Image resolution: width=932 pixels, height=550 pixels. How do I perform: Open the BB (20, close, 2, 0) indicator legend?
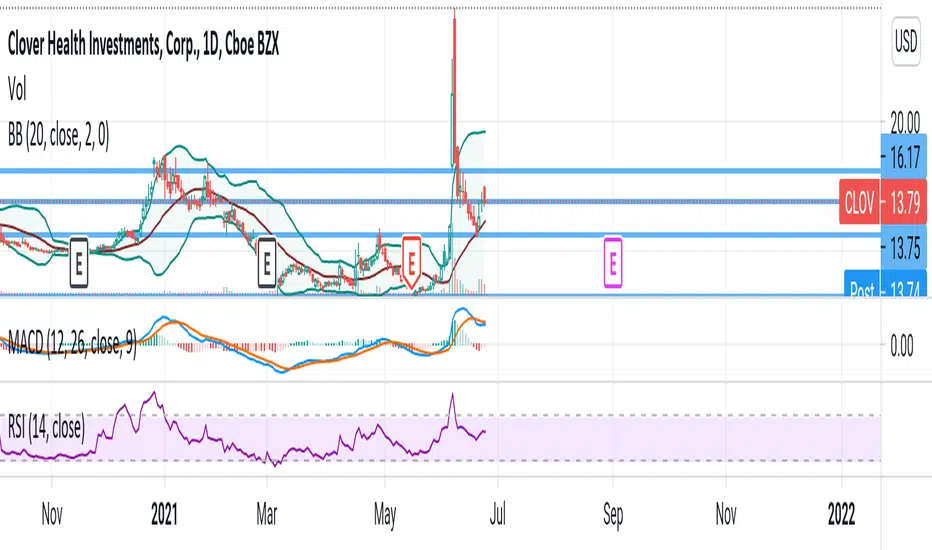(x=58, y=136)
